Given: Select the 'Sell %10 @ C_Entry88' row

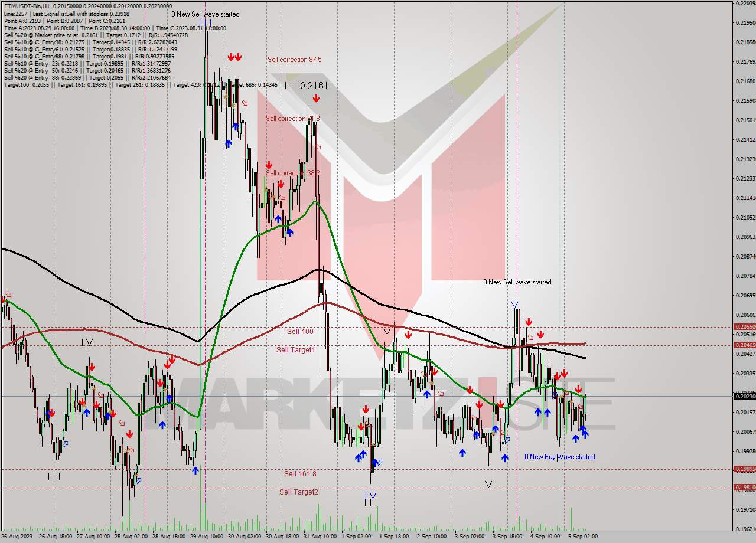Looking at the screenshot, I should coord(89,56).
